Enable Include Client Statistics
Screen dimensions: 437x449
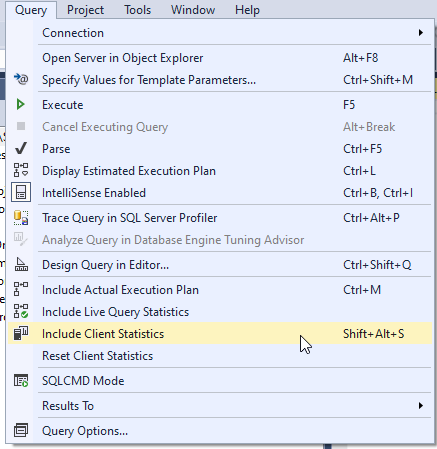(x=220, y=333)
